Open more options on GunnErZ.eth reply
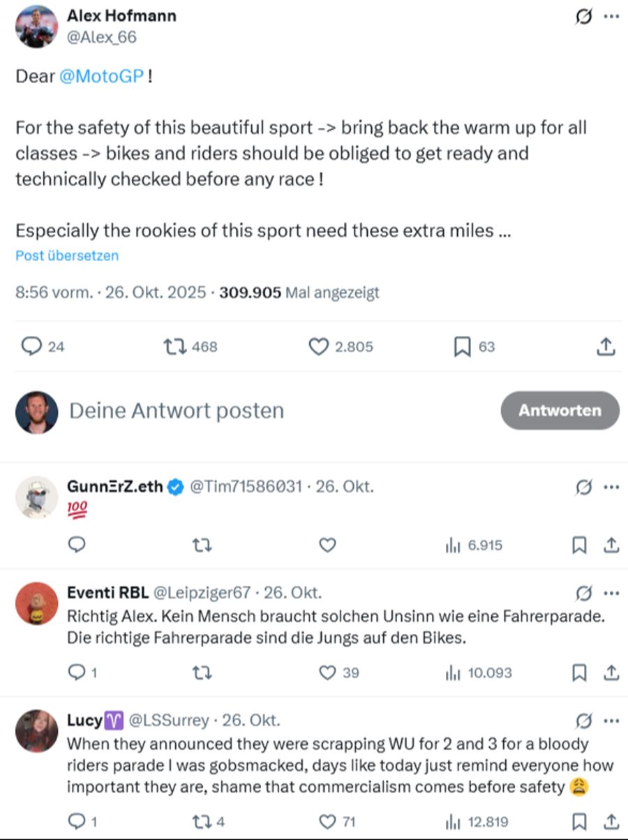The height and width of the screenshot is (840, 628). click(611, 487)
